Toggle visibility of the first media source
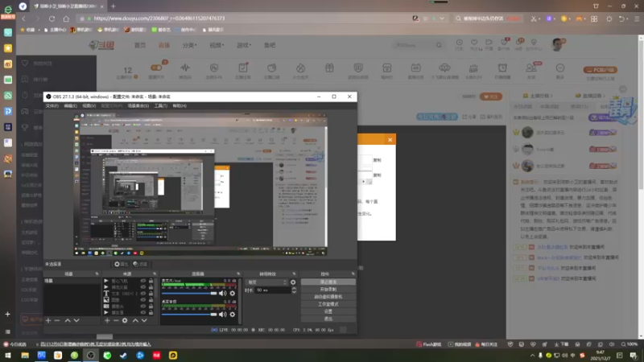Viewport: 644px width, 362px height. (x=143, y=281)
